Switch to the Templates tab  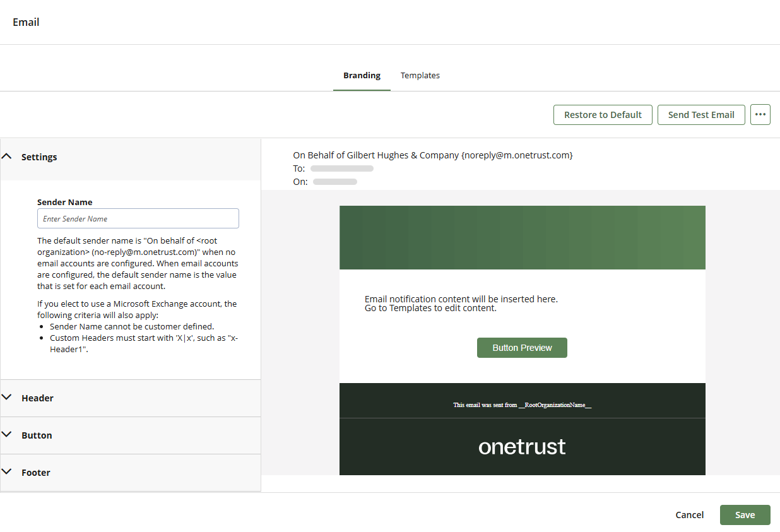(x=420, y=76)
